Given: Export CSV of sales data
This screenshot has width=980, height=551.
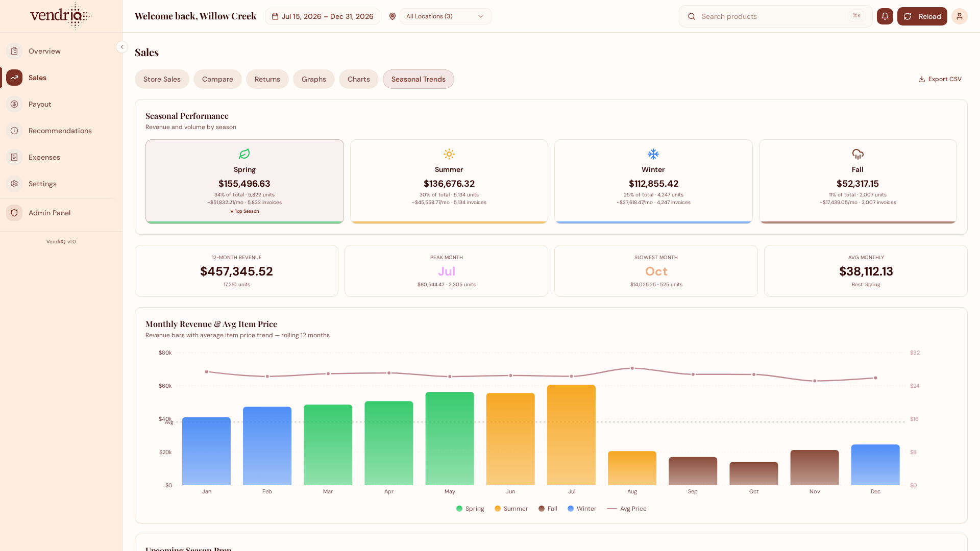Looking at the screenshot, I should [940, 79].
